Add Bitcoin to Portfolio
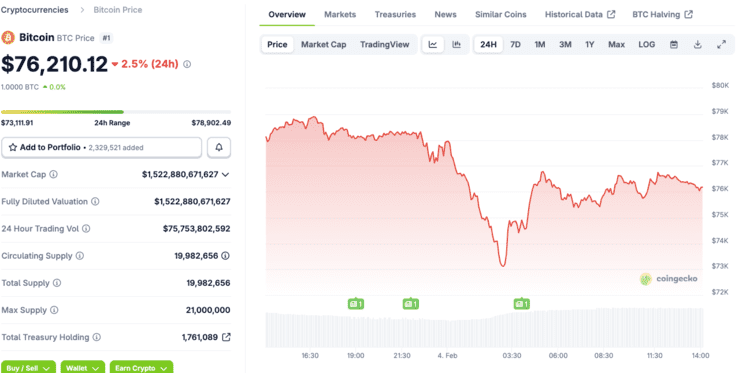 coord(101,147)
